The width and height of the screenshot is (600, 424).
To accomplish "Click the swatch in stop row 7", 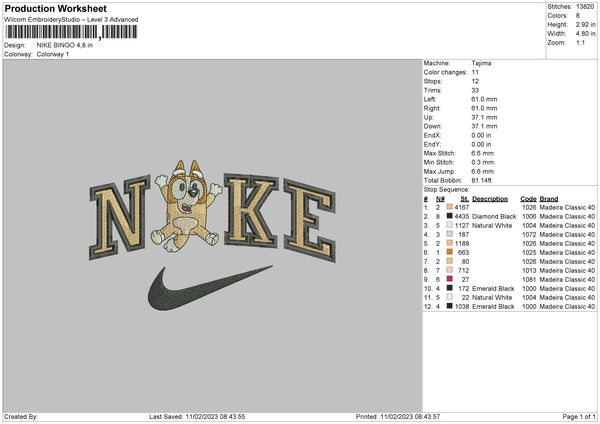I will click(450, 261).
